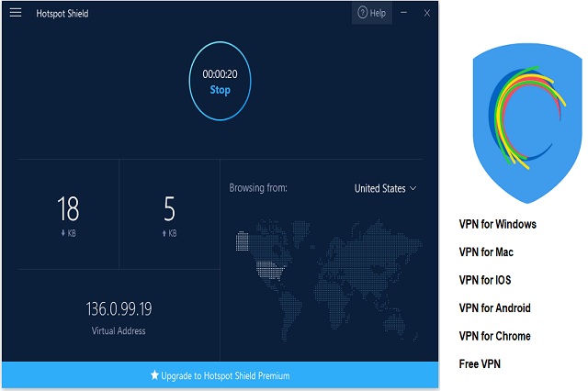588x391 pixels.
Task: Open VPN for IOS link
Action: pyautogui.click(x=485, y=280)
